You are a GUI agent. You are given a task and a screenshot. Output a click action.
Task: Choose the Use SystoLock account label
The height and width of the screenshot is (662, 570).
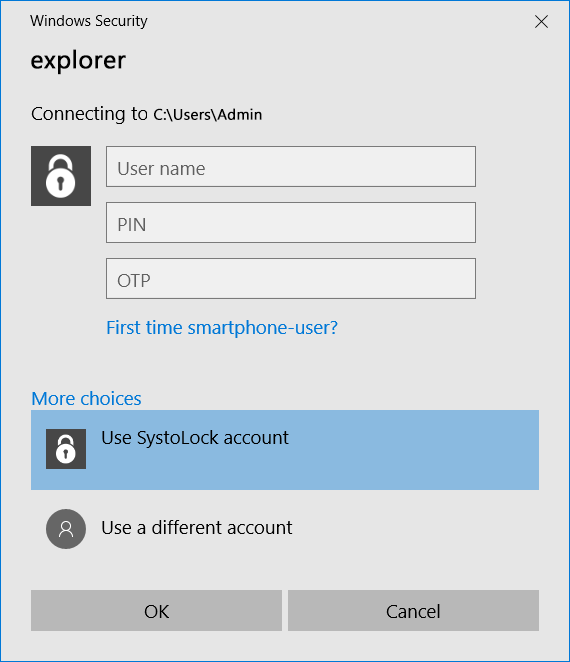pyautogui.click(x=195, y=438)
